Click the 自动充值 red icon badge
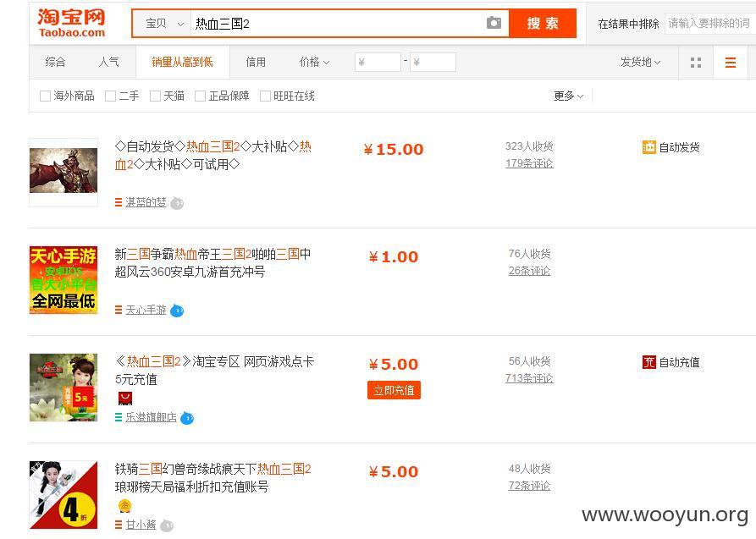This screenshot has width=756, height=539. 649,362
